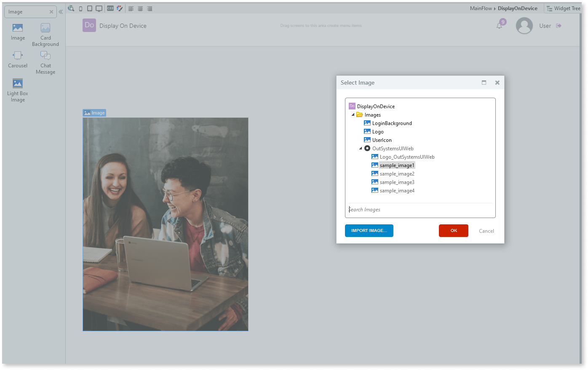Select sample_image3 in the image list
The image size is (588, 370).
[396, 182]
